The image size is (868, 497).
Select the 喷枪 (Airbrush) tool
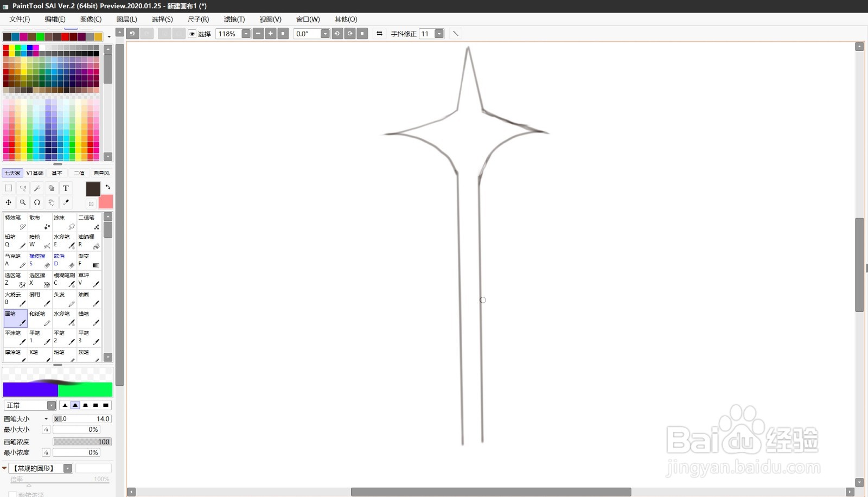pos(39,241)
